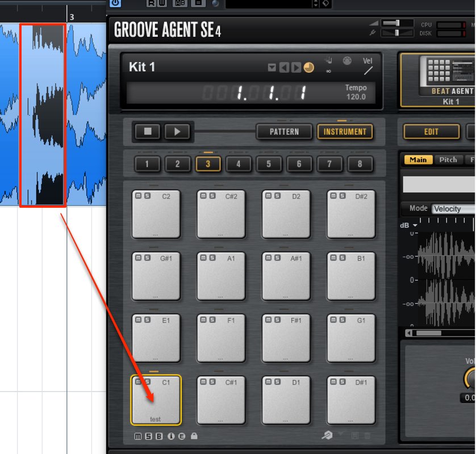Trigger the F#1 pad

pos(286,338)
